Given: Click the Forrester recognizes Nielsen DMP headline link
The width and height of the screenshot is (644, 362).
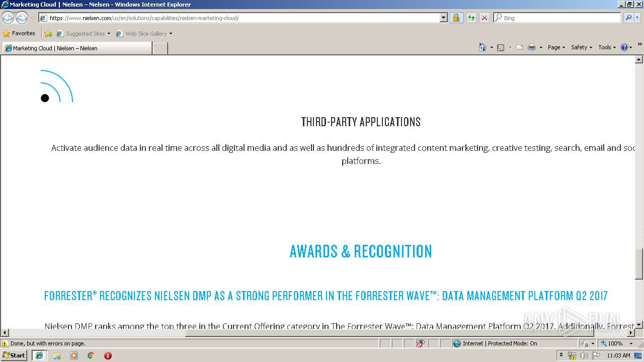Looking at the screenshot, I should [x=326, y=296].
